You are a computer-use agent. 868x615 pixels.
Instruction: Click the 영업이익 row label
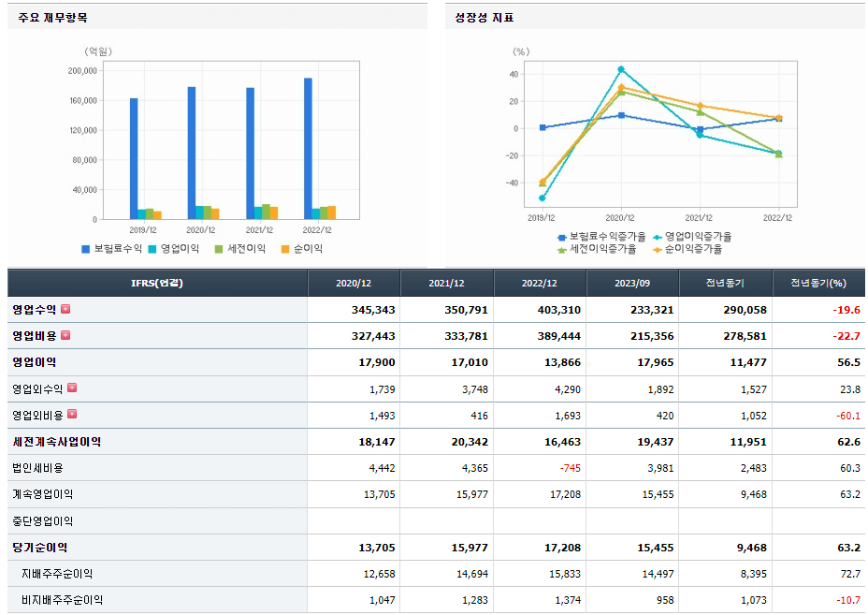tap(35, 362)
